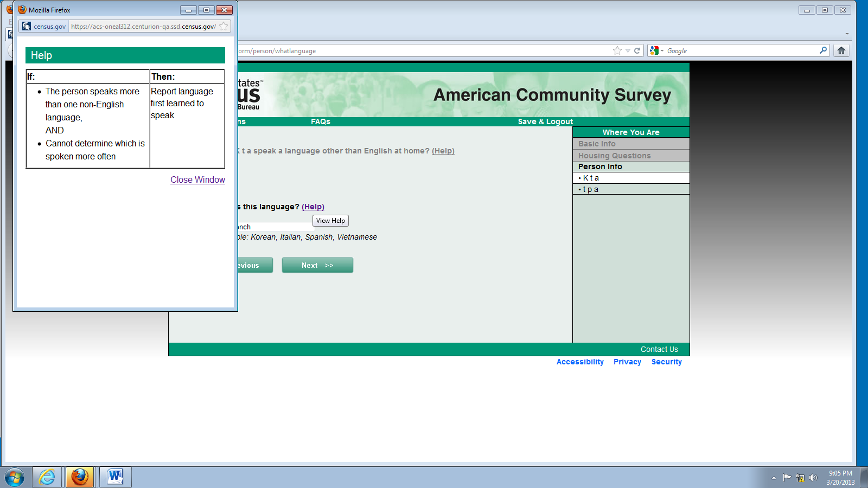Bookmark the survey page with the star
The image size is (868, 488).
click(x=617, y=50)
